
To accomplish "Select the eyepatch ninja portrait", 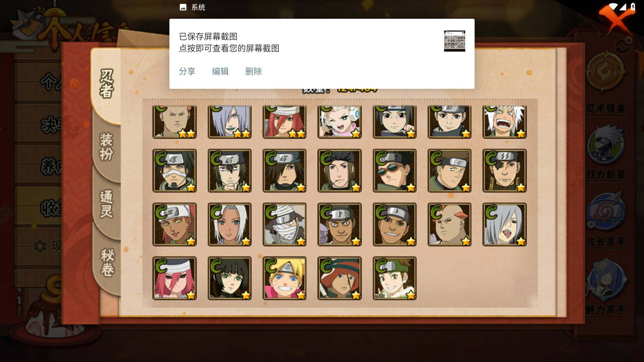I will (504, 171).
